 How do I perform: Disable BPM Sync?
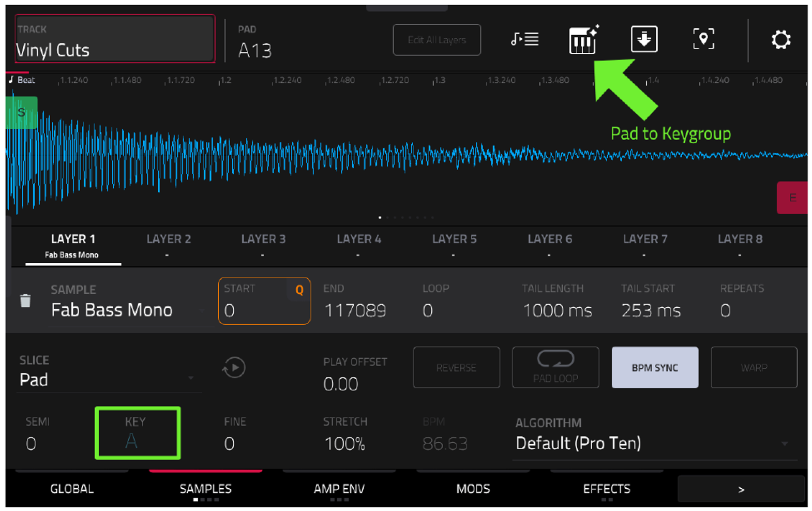click(x=655, y=367)
